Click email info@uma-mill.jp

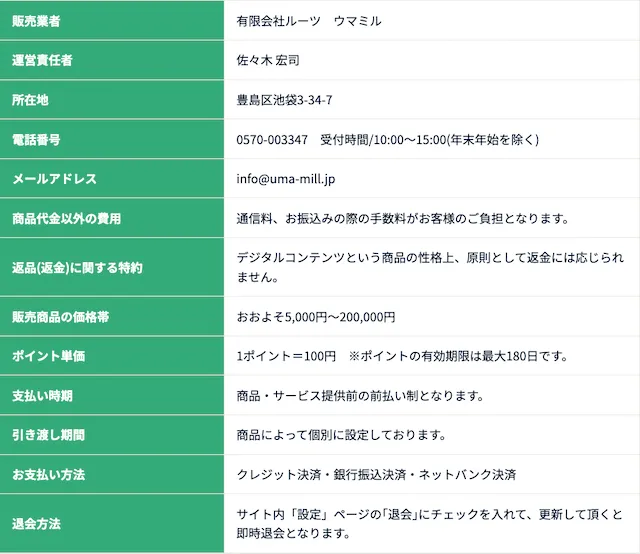(x=285, y=179)
